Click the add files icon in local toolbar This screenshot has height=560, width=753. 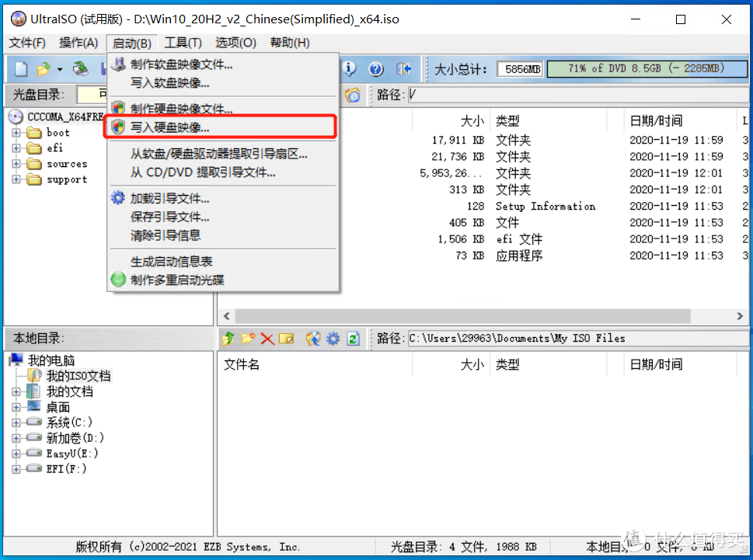[x=313, y=339]
